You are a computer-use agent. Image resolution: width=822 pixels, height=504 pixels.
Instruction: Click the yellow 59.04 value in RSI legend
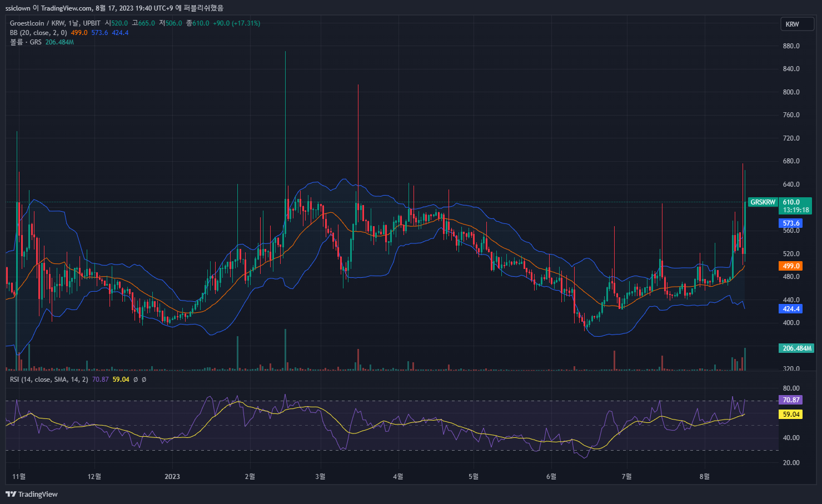click(121, 380)
